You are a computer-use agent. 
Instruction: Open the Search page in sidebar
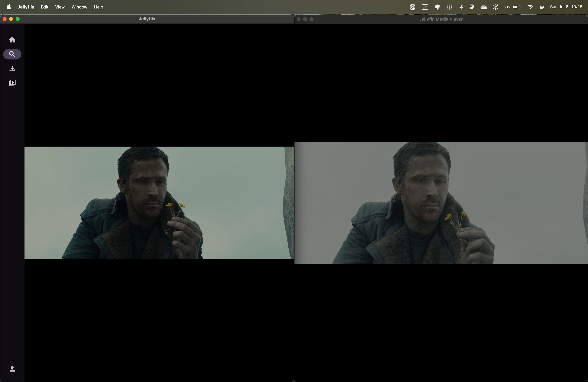pos(12,54)
